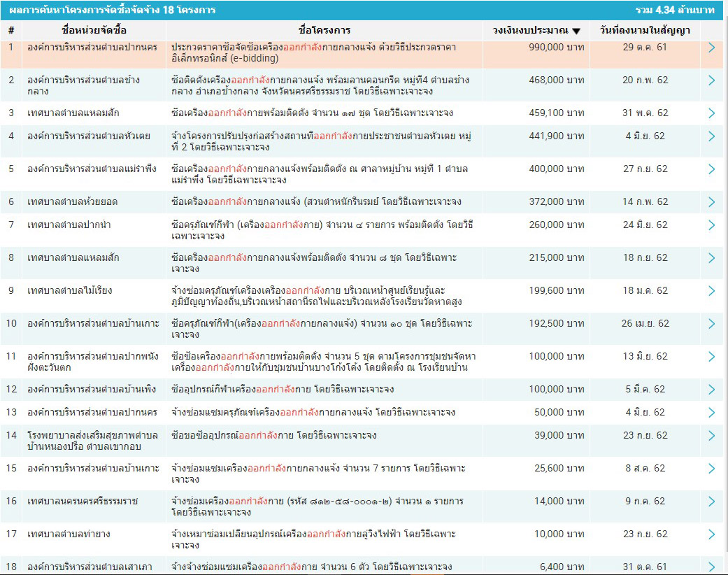
Task: Open the ตำบลแม่รำพึง project description in row 5
Action: (x=319, y=174)
